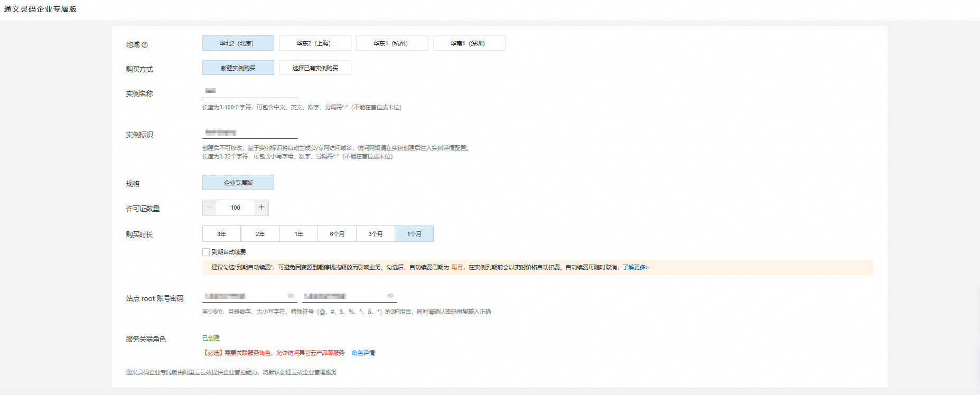
Task: Select region 华东1 (杭州)
Action: click(x=392, y=43)
